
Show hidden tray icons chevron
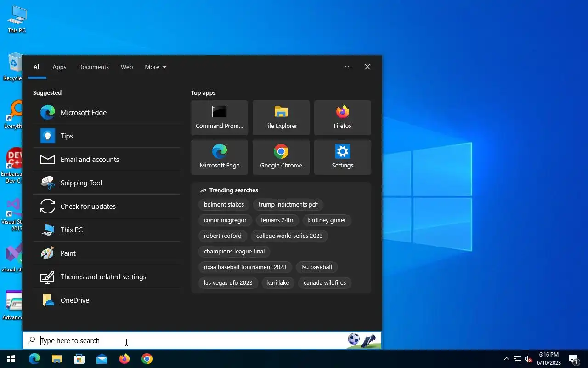click(507, 359)
